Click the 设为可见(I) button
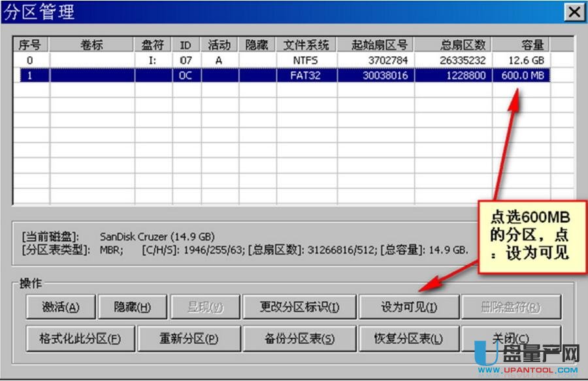 point(409,306)
